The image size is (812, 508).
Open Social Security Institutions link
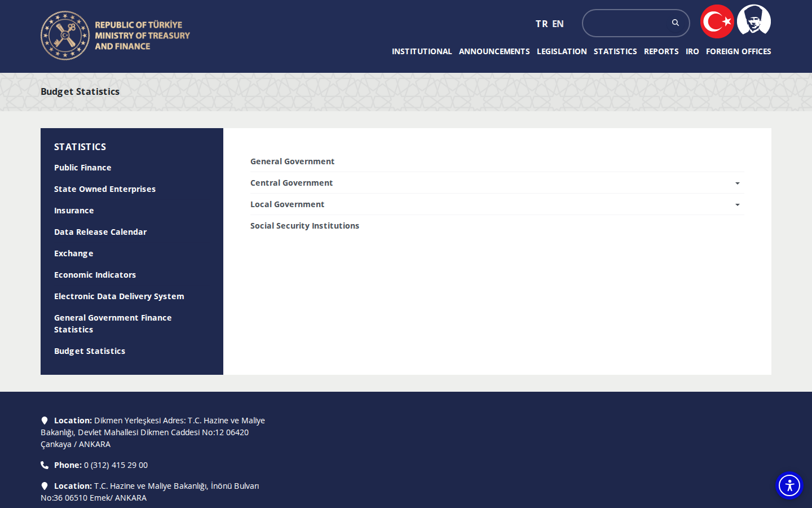pos(304,226)
